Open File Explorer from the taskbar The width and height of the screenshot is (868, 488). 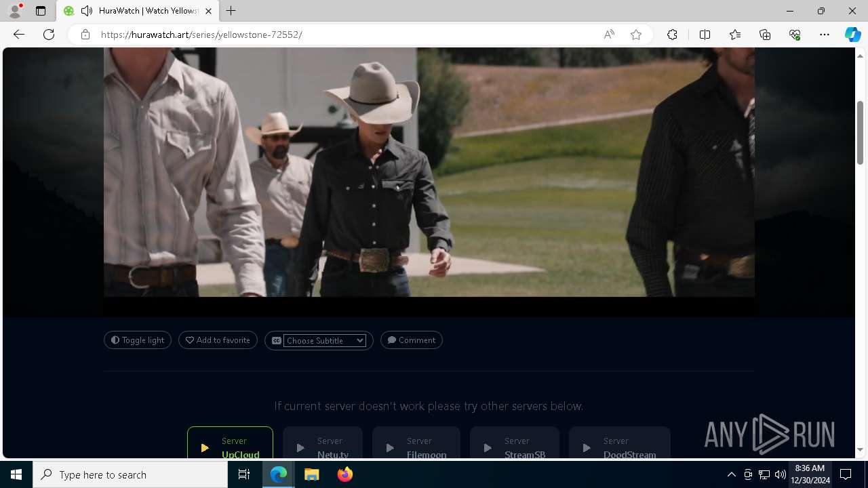[x=312, y=474]
